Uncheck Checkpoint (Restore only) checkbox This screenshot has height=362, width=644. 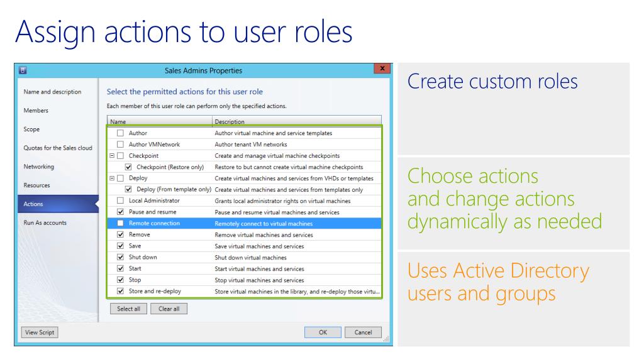click(x=128, y=167)
